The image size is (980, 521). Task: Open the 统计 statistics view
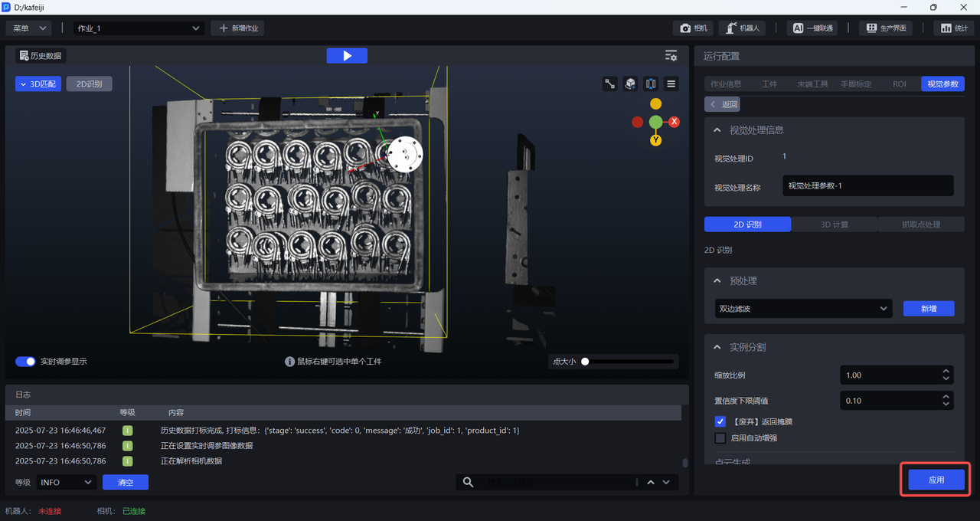954,28
